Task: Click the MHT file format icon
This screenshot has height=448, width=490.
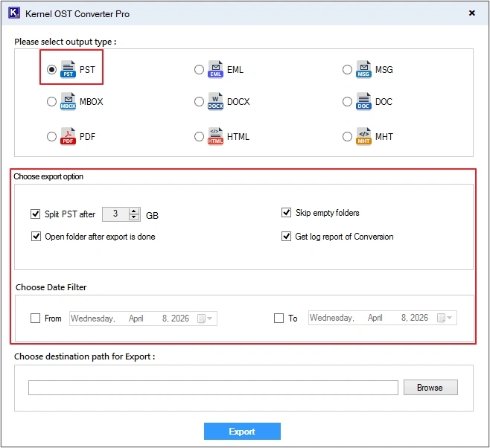Action: coord(363,137)
